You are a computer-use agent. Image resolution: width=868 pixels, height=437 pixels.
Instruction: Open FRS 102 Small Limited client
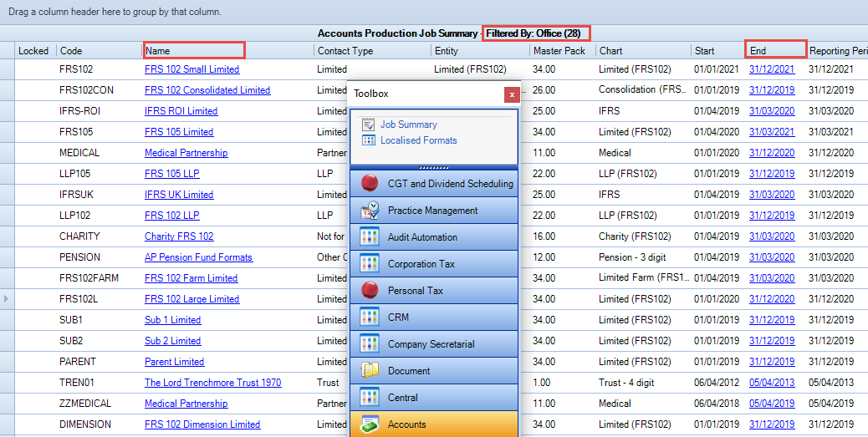click(192, 69)
